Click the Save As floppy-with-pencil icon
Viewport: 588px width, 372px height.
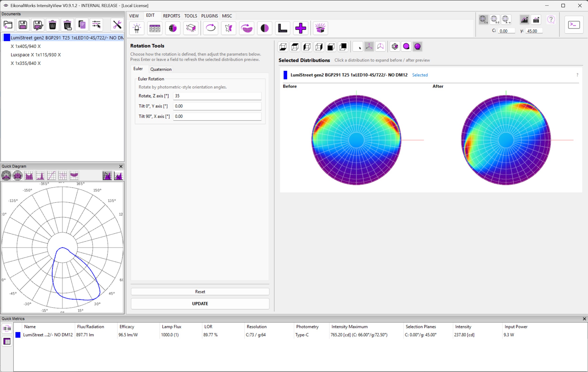(x=38, y=25)
